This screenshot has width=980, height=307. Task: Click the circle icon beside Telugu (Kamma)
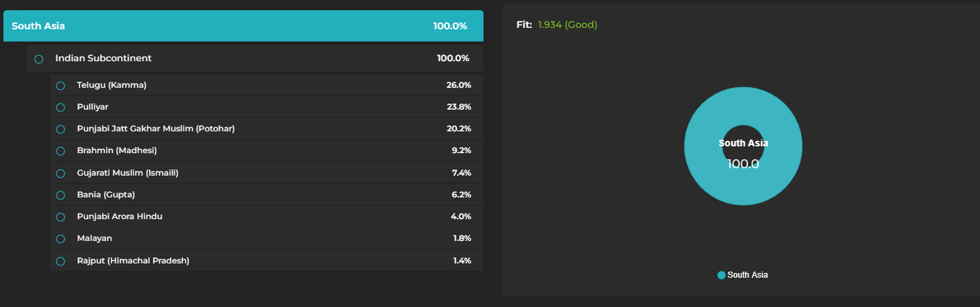coord(61,86)
